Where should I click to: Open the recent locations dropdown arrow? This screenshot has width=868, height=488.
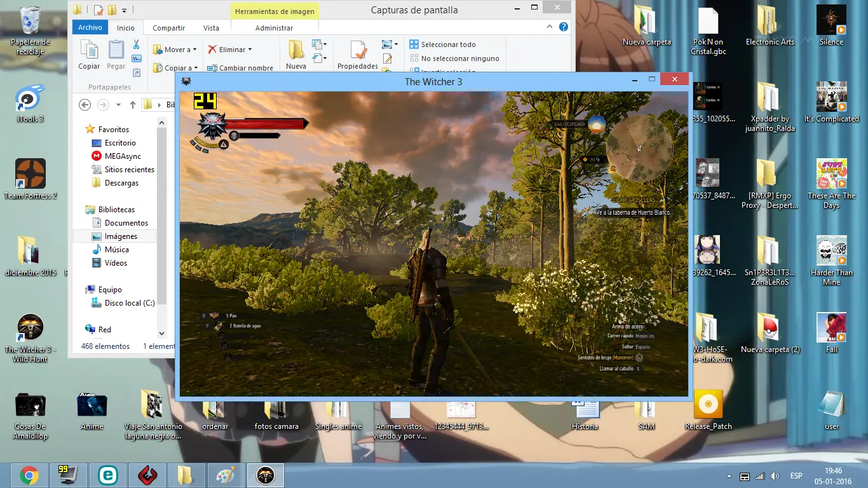119,105
